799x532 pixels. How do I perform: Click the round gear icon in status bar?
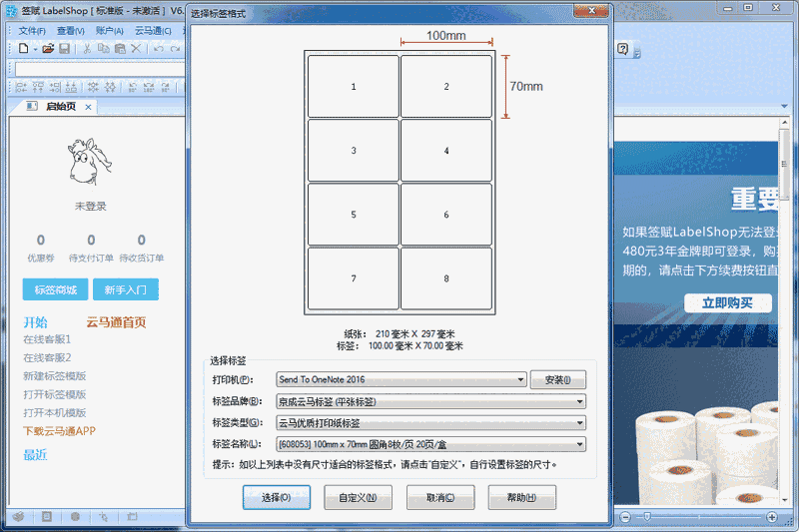pos(76,516)
